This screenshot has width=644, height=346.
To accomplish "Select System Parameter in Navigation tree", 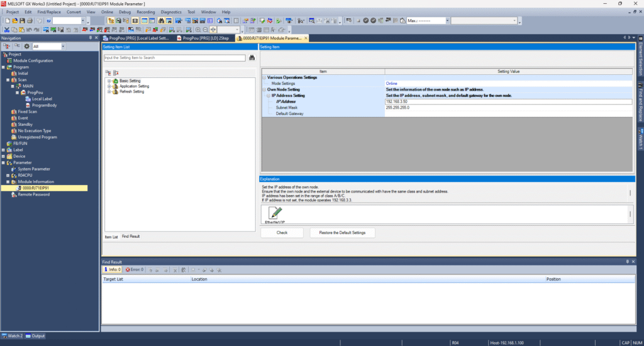I will pos(34,169).
